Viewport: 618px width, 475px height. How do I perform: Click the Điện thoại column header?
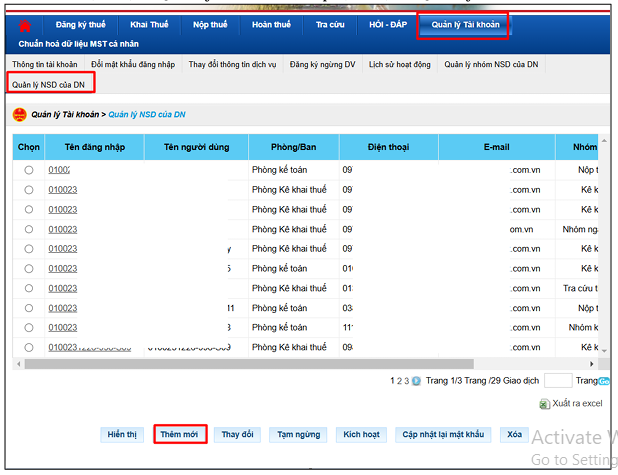point(389,147)
